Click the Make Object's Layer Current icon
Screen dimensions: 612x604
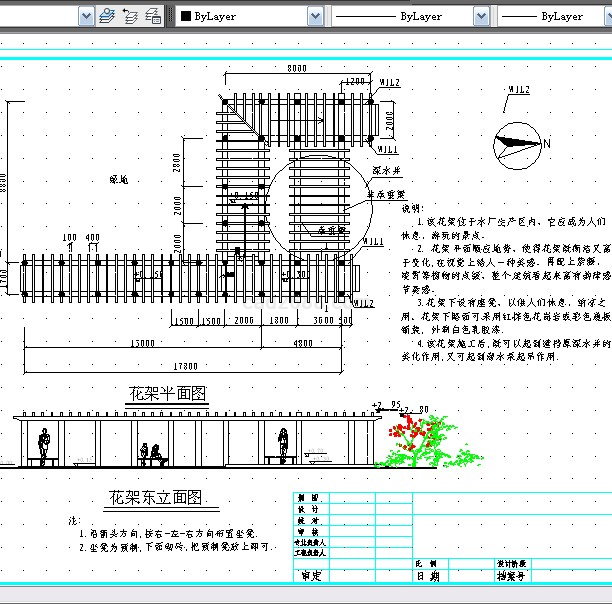[107, 16]
